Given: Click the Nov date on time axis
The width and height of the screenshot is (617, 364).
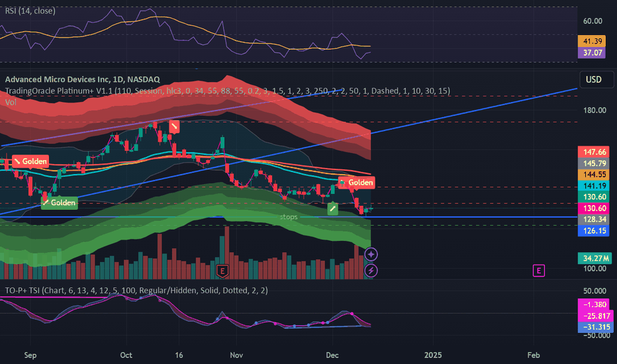Looking at the screenshot, I should pos(236,355).
